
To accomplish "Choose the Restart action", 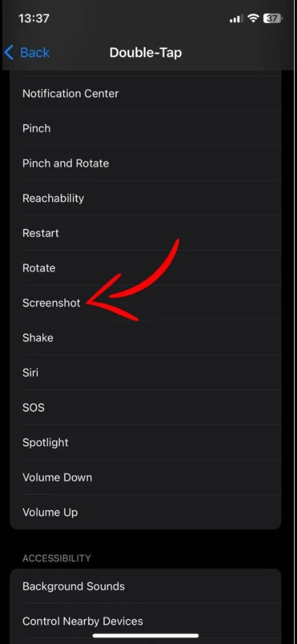I will pos(41,233).
